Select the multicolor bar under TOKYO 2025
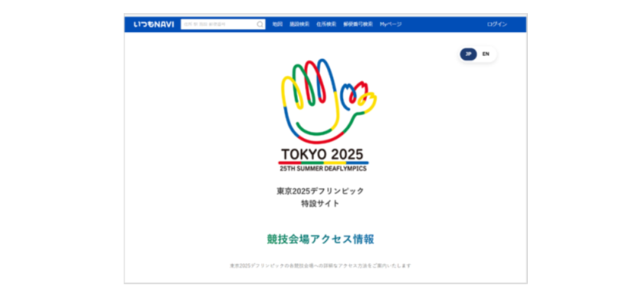644x304 pixels. [x=323, y=163]
